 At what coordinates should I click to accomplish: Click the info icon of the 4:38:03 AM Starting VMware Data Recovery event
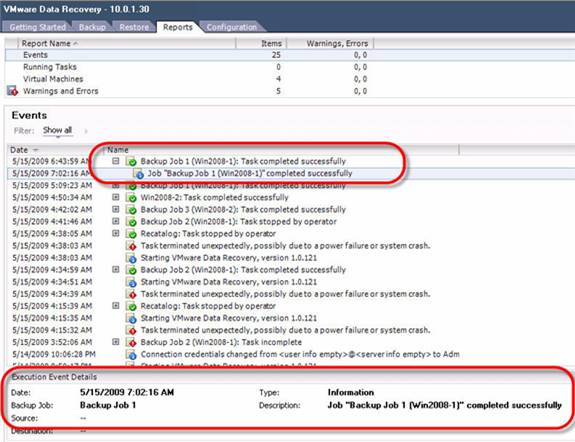pos(131,258)
